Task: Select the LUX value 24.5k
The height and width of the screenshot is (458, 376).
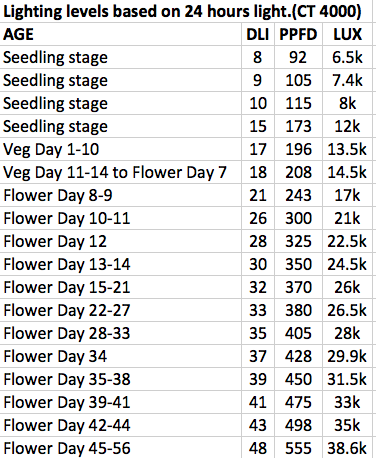Action: coord(347,264)
